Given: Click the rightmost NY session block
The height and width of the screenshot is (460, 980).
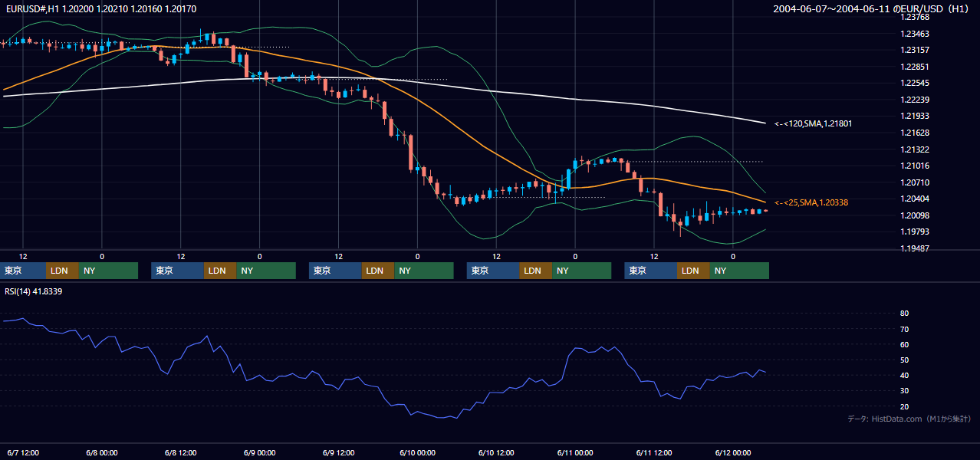Looking at the screenshot, I should (739, 271).
